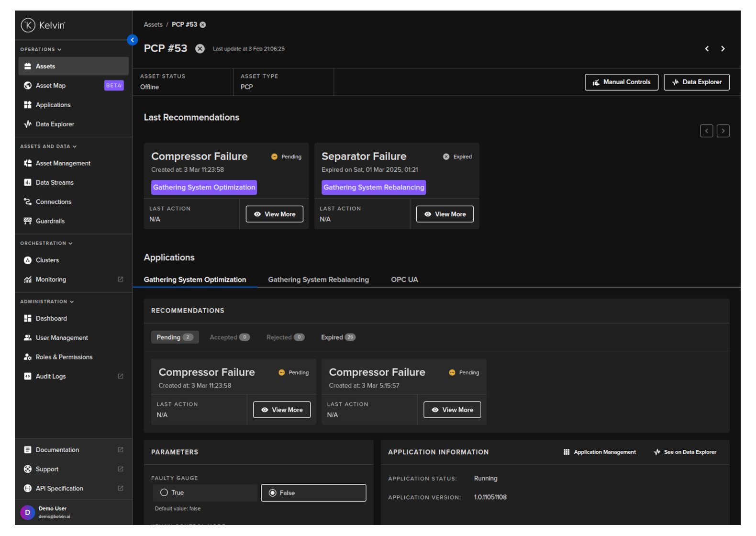Switch to Gathering System Rebalancing tab
Image resolution: width=756 pixels, height=536 pixels.
click(318, 279)
